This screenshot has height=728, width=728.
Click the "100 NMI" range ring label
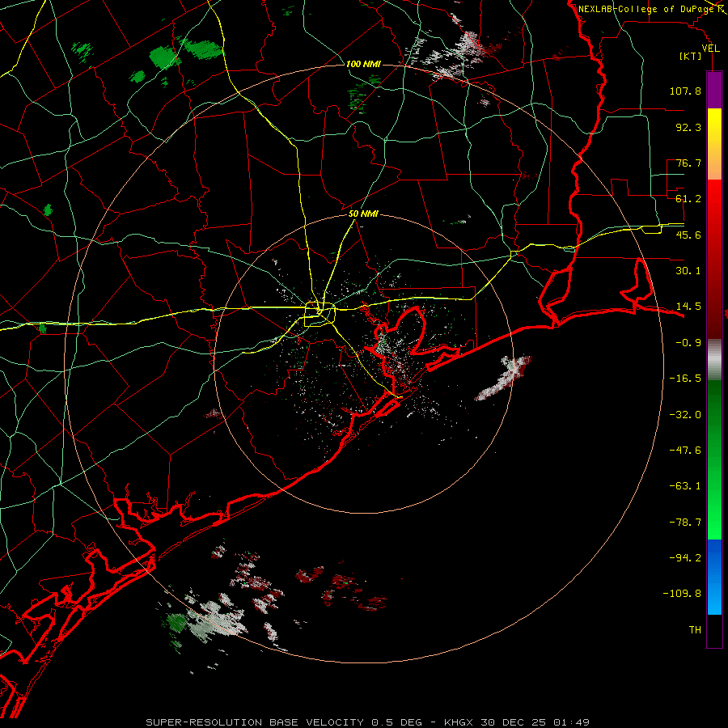tap(363, 64)
